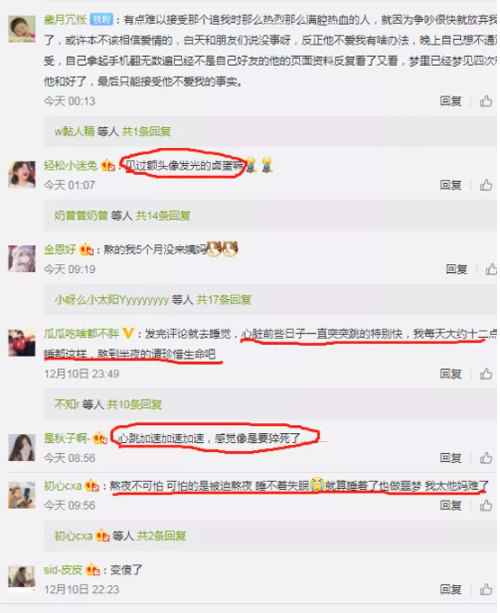Expand 共2条回复 replies
The height and width of the screenshot is (613, 500).
(x=161, y=535)
